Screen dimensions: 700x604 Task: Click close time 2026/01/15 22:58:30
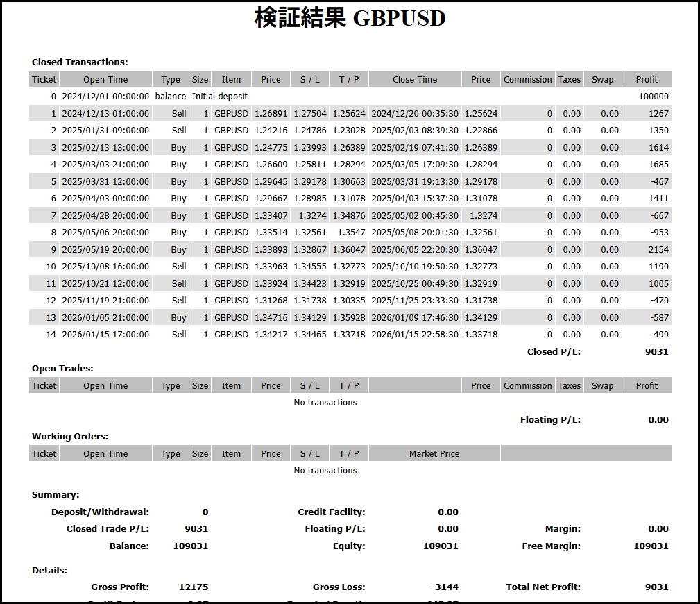pos(414,335)
